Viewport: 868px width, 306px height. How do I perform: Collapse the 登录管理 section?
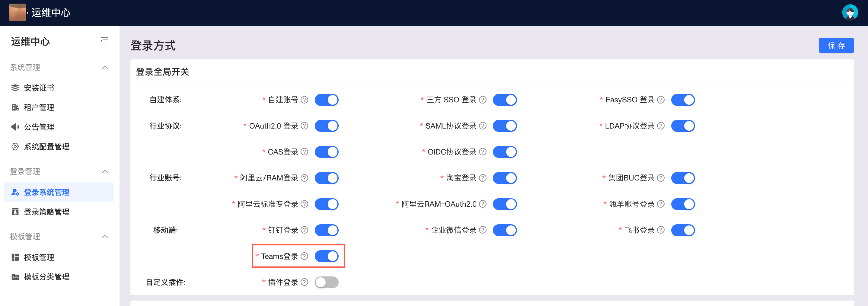[105, 171]
